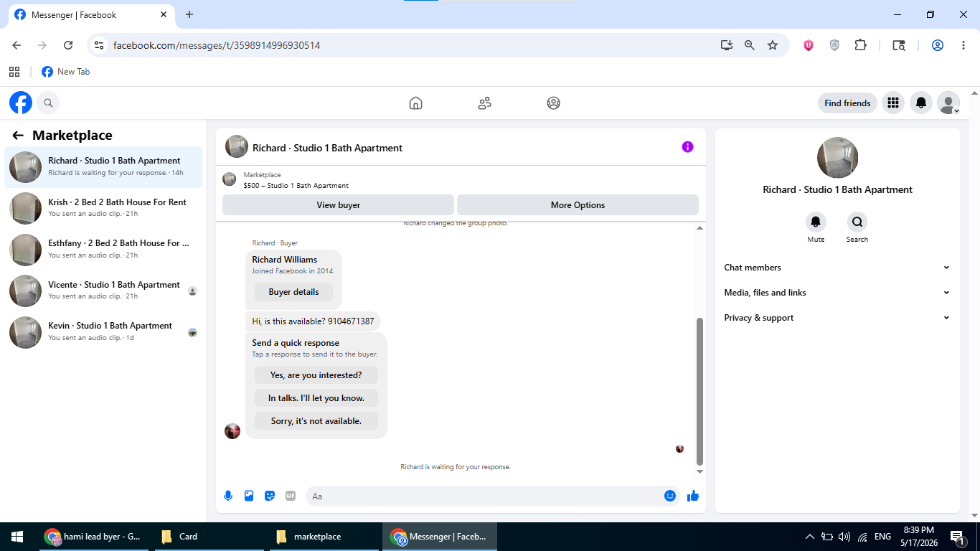The height and width of the screenshot is (551, 980).
Task: Open the Esthfany 2 Bed 2 Bath chat
Action: click(x=103, y=249)
